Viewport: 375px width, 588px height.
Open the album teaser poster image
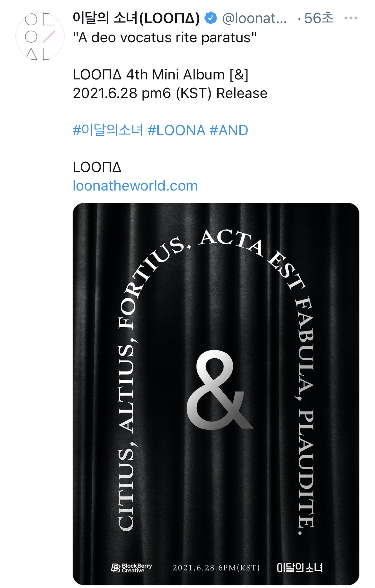click(216, 394)
